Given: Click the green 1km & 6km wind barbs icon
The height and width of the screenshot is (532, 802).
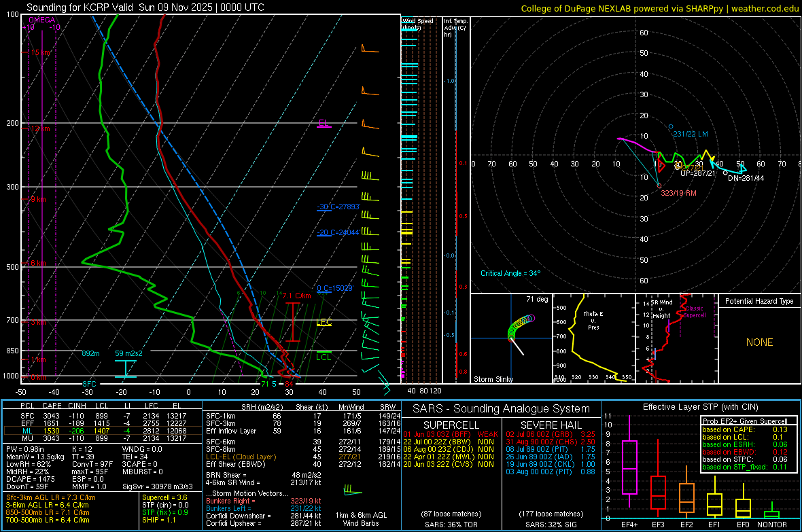Looking at the screenshot, I should [353, 491].
